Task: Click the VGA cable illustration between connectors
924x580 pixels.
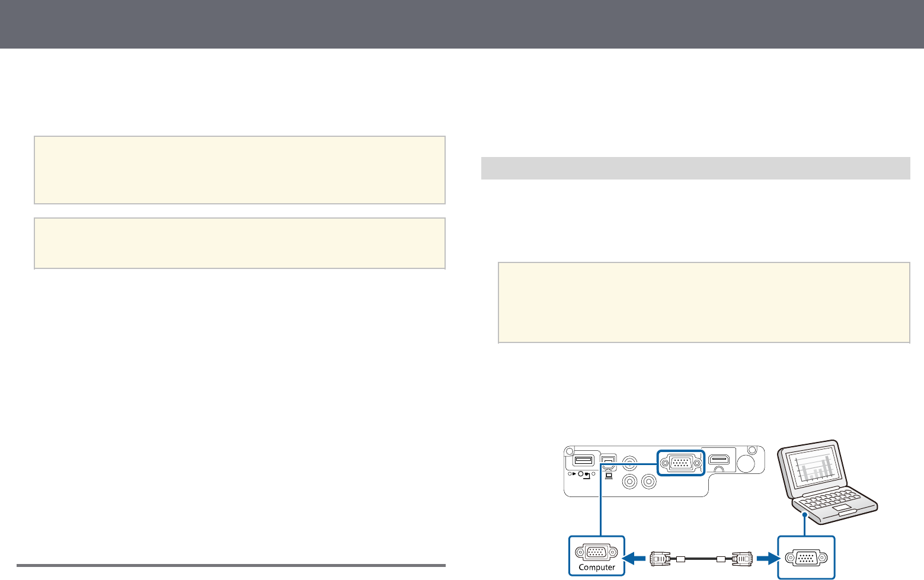Action: pos(701,558)
